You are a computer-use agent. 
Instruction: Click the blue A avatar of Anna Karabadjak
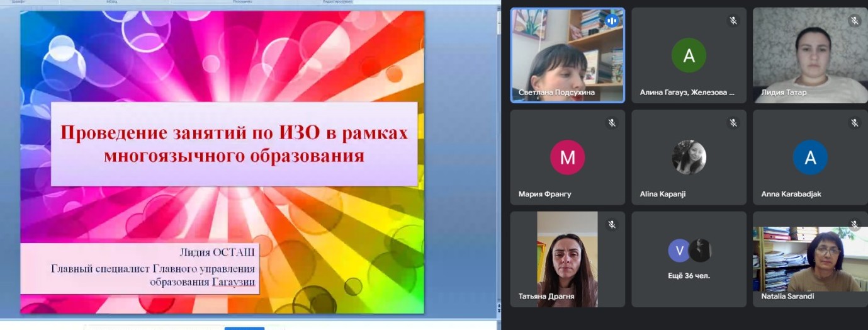click(x=810, y=157)
